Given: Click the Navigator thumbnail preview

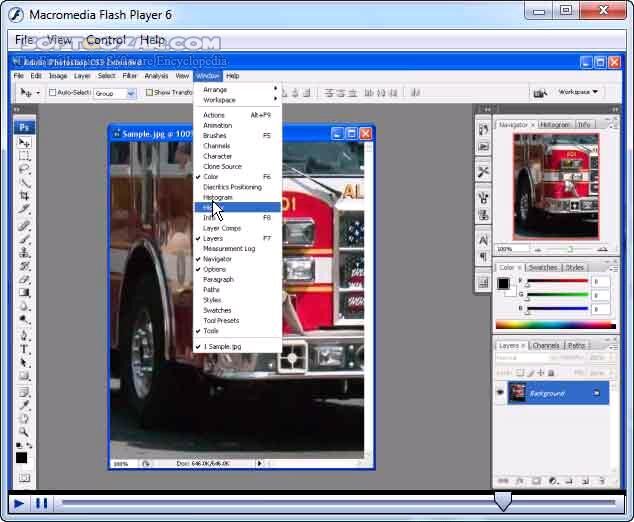Looking at the screenshot, I should tap(555, 185).
